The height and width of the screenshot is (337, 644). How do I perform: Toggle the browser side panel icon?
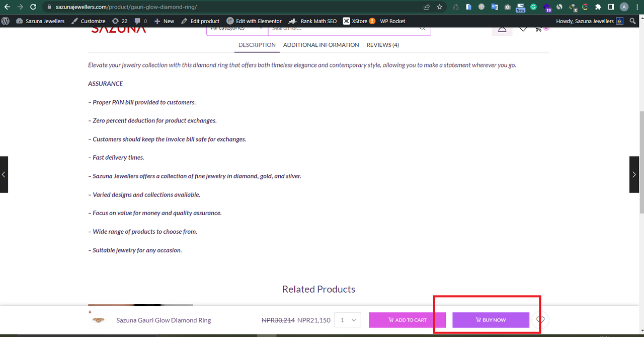click(x=611, y=7)
